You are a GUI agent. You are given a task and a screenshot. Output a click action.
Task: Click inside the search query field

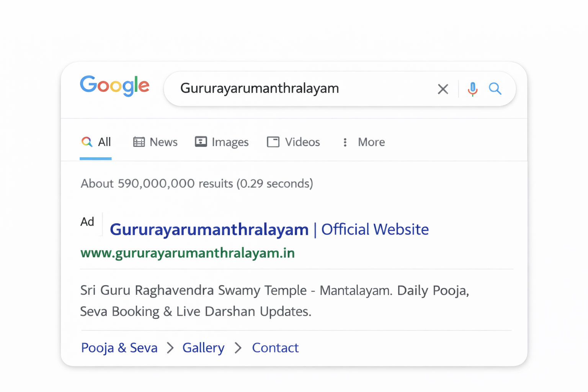(299, 88)
